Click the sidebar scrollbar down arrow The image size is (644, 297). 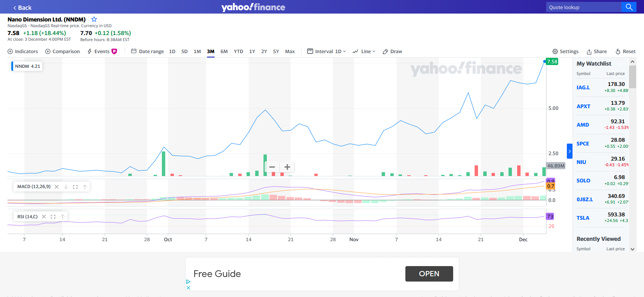(632, 249)
